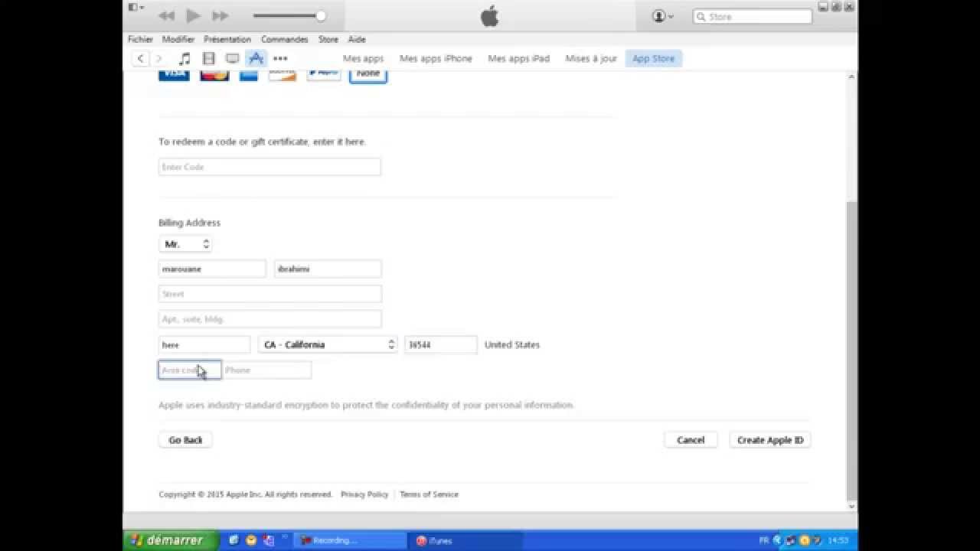The width and height of the screenshot is (980, 551).
Task: Show more media types ellipsis
Action: [x=280, y=58]
